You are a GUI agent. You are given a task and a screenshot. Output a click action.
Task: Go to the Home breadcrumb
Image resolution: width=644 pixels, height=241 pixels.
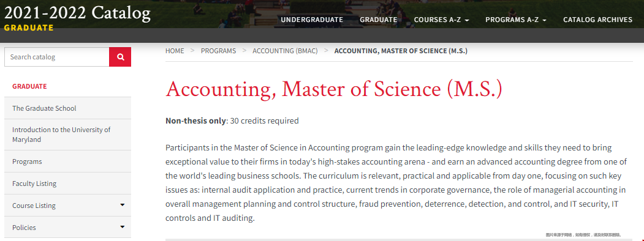point(175,51)
